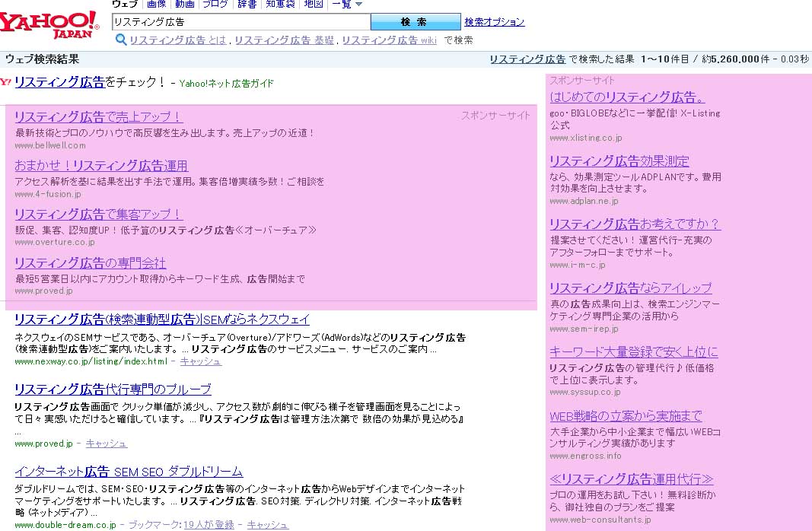812x531 pixels.
Task: Click the www.overture.co.jp URL text
Action: click(54, 242)
